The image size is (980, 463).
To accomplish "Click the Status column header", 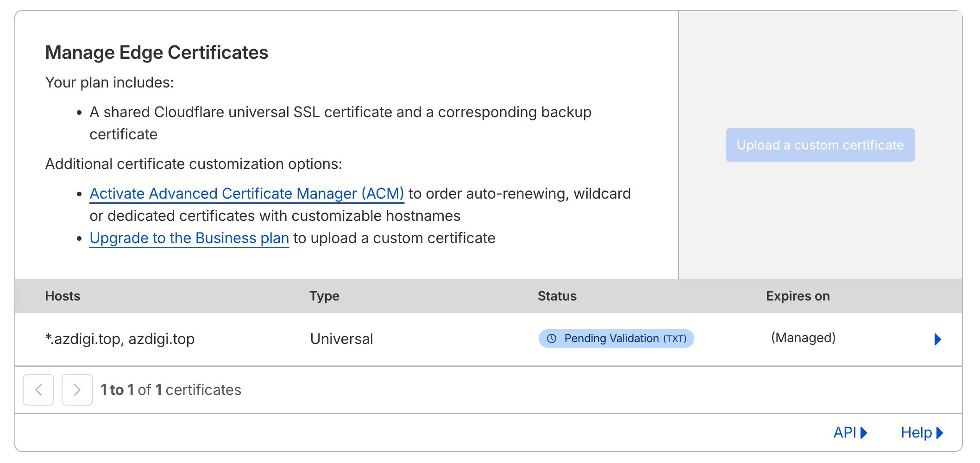I will 557,296.
